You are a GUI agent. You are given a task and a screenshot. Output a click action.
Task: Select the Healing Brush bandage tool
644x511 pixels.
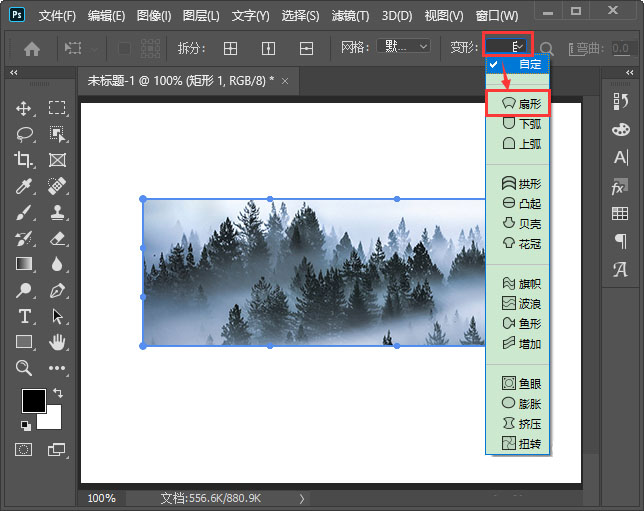[x=57, y=186]
